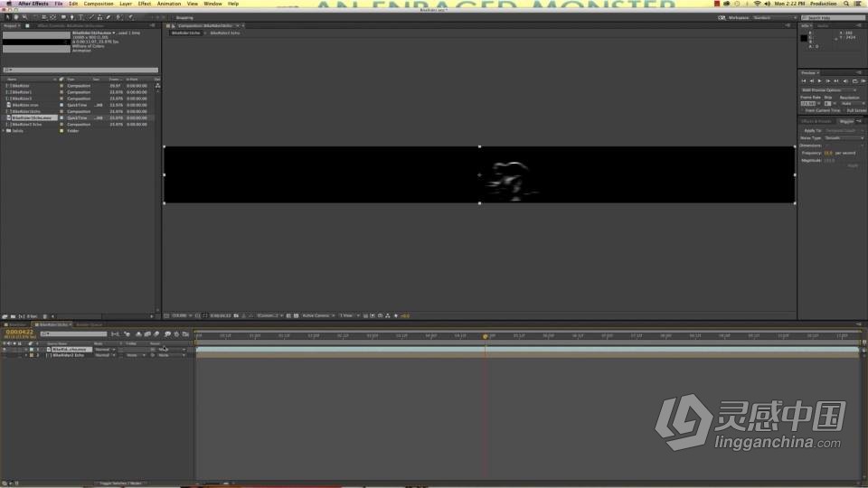Open the Workspace dropdown

(773, 18)
